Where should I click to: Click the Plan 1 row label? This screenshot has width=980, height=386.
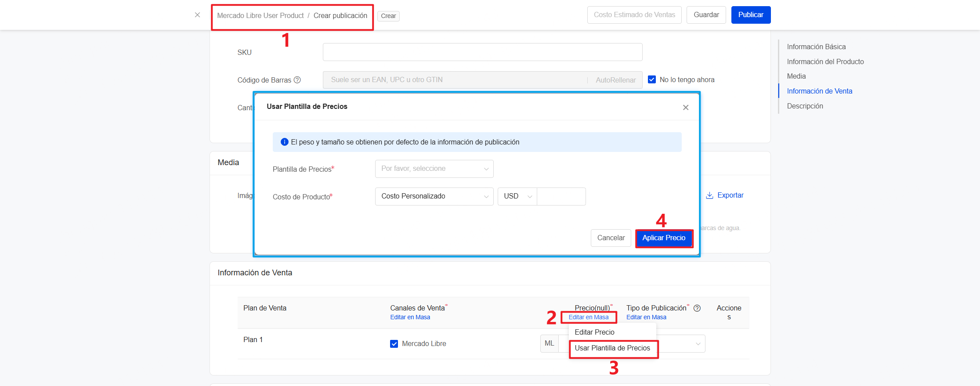[253, 340]
